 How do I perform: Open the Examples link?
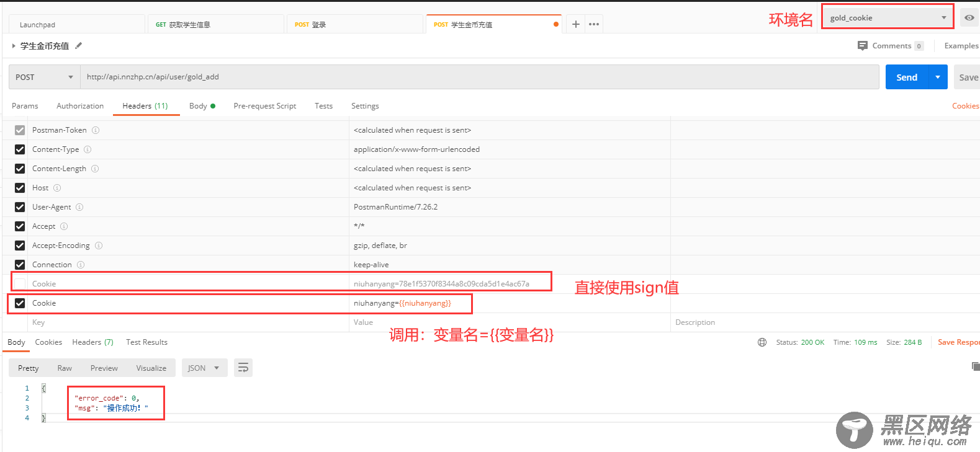(x=961, y=46)
